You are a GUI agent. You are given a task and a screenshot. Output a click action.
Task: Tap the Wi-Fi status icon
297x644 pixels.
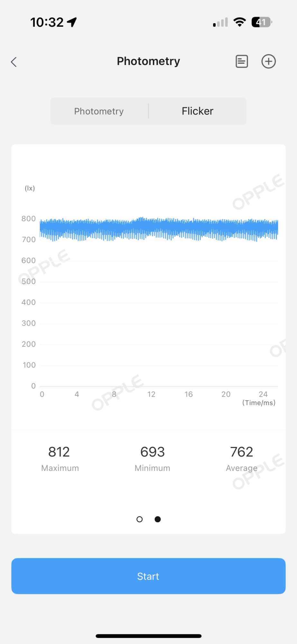click(239, 22)
